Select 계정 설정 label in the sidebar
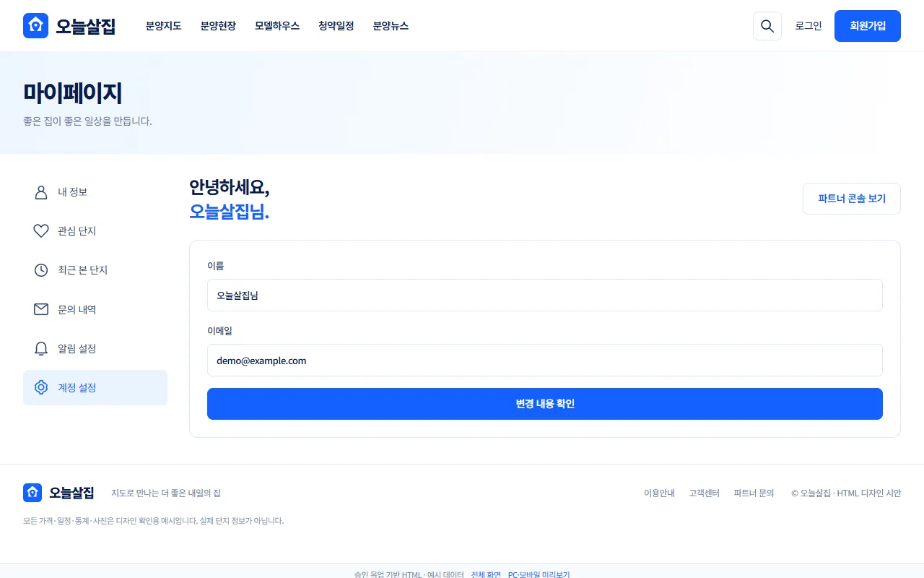This screenshot has width=924, height=578. [77, 387]
